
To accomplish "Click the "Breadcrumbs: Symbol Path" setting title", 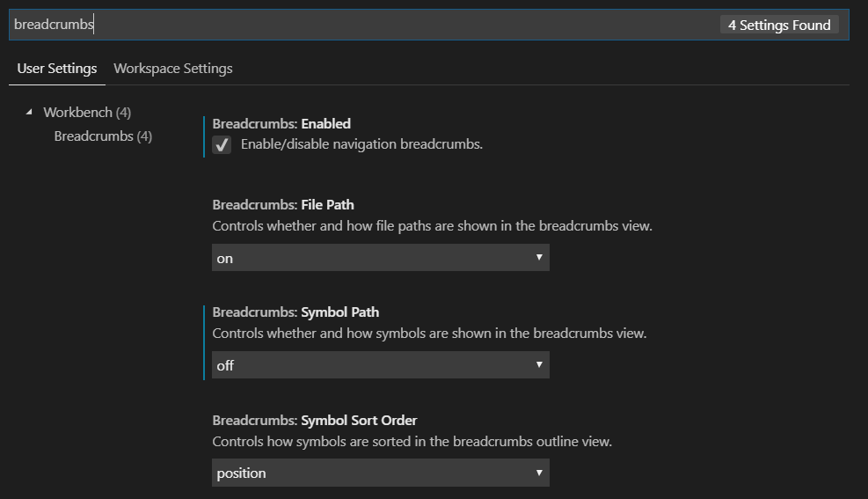I will click(295, 312).
